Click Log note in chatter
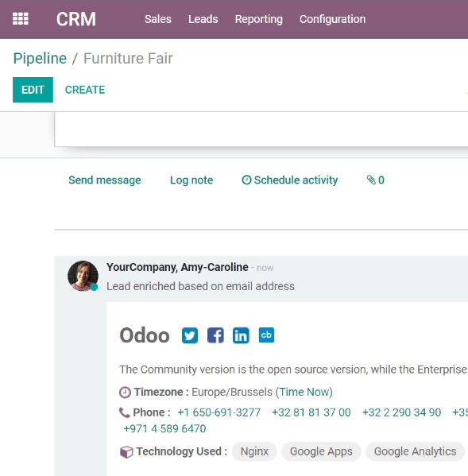The height and width of the screenshot is (476, 468). pos(191,180)
